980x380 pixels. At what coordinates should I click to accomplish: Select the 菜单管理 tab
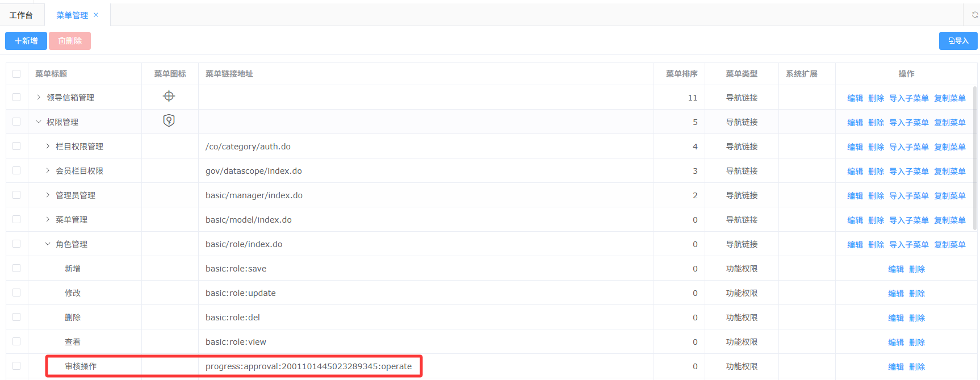coord(72,15)
